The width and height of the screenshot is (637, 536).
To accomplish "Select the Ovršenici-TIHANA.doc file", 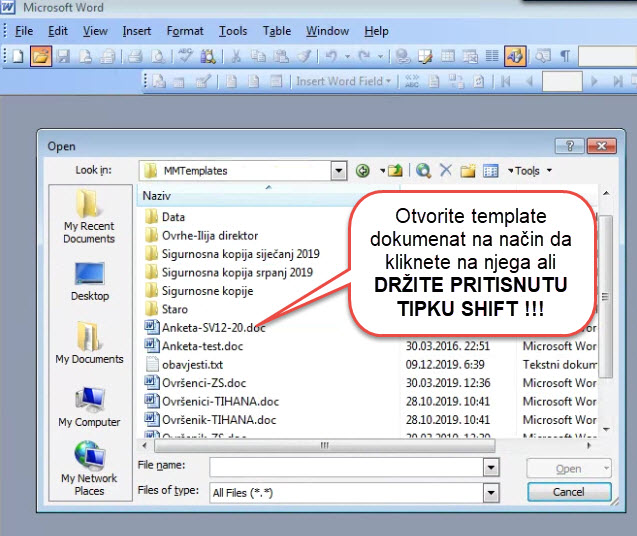I will (x=212, y=401).
